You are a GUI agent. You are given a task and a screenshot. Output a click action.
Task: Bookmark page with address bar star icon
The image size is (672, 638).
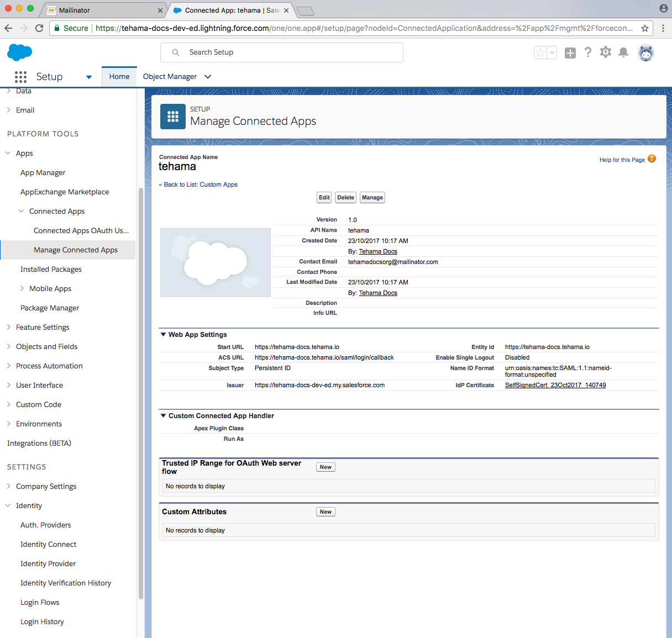(645, 28)
